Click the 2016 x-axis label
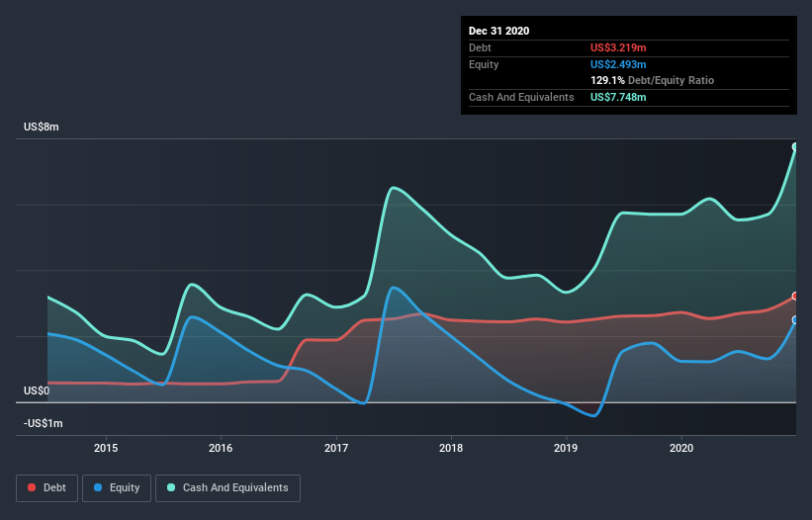Image resolution: width=812 pixels, height=520 pixels. (x=221, y=448)
